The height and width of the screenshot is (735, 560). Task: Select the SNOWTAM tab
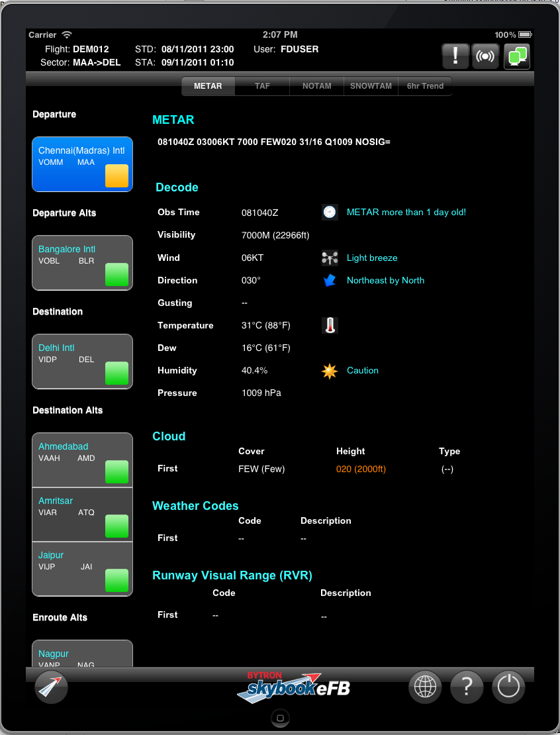tap(371, 86)
